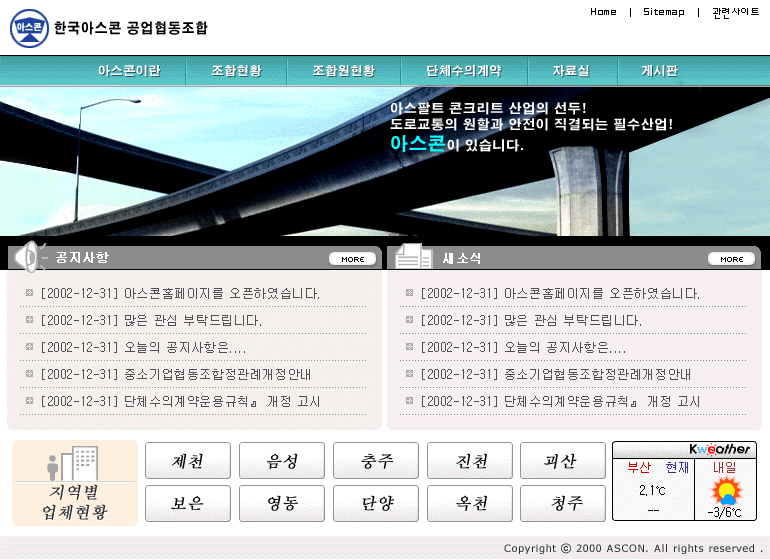
Task: Select the 제천 region button
Action: pos(188,461)
